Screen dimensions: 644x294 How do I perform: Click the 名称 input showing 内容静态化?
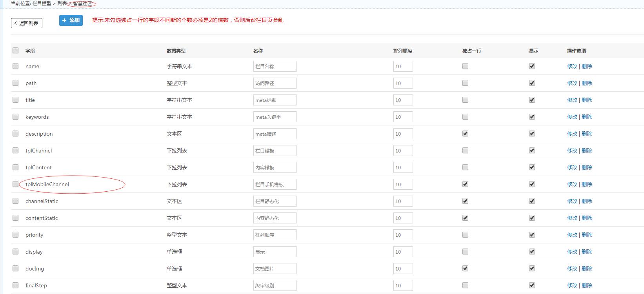point(275,218)
